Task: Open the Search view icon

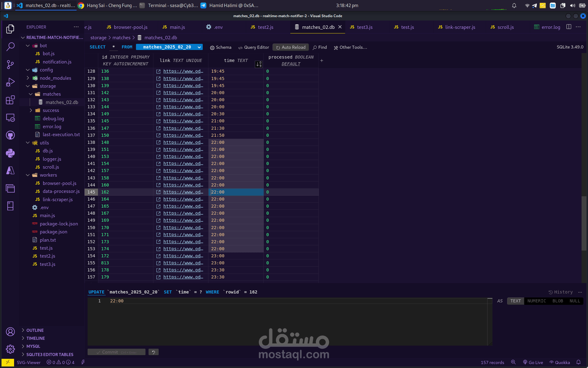Action: coord(10,47)
